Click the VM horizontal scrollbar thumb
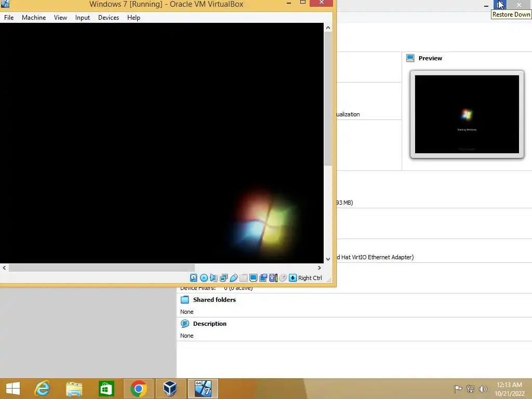 pos(102,268)
